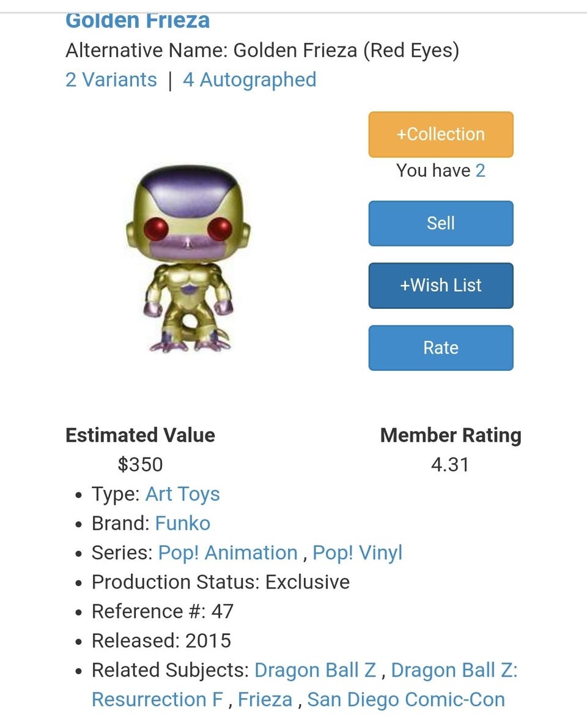The width and height of the screenshot is (587, 728).
Task: Click the +Collection button
Action: 440,135
